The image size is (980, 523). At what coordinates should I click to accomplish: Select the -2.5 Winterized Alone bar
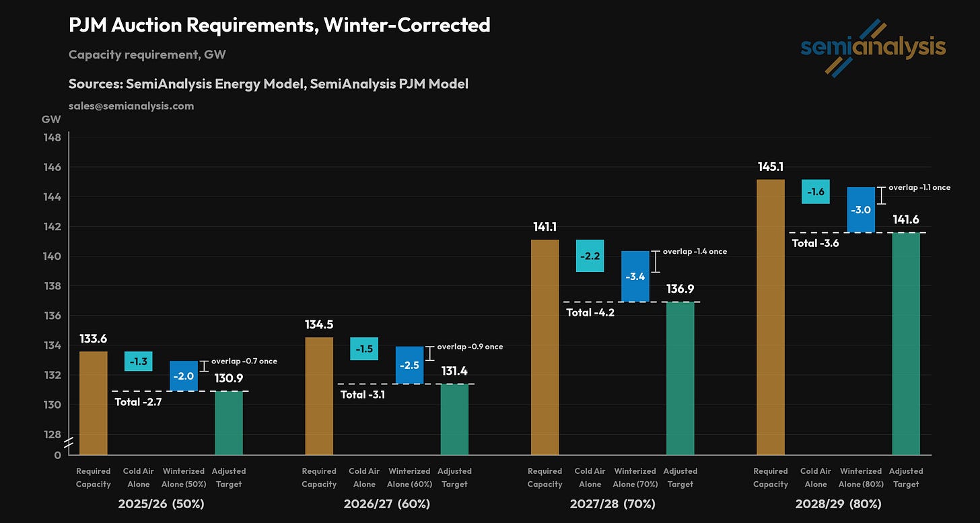(x=409, y=365)
